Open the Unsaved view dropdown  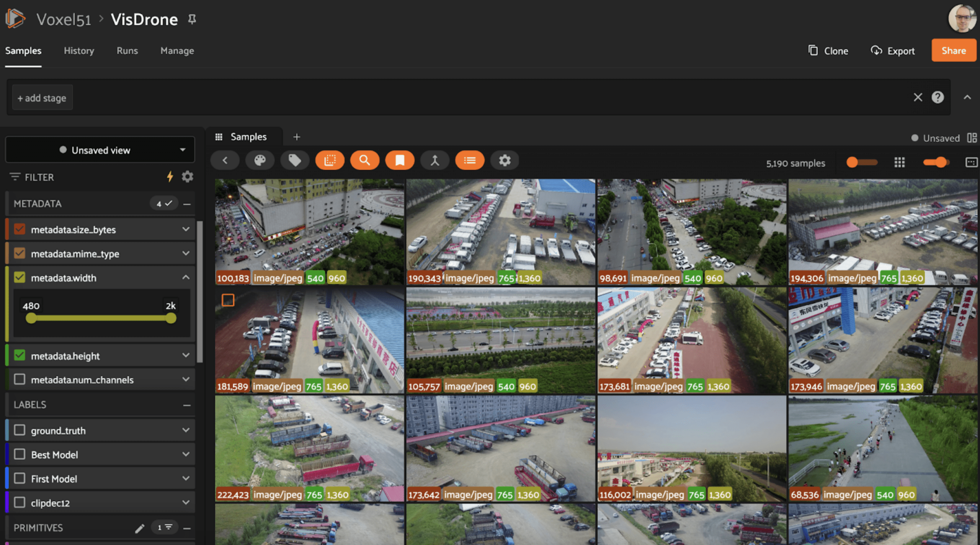(100, 150)
